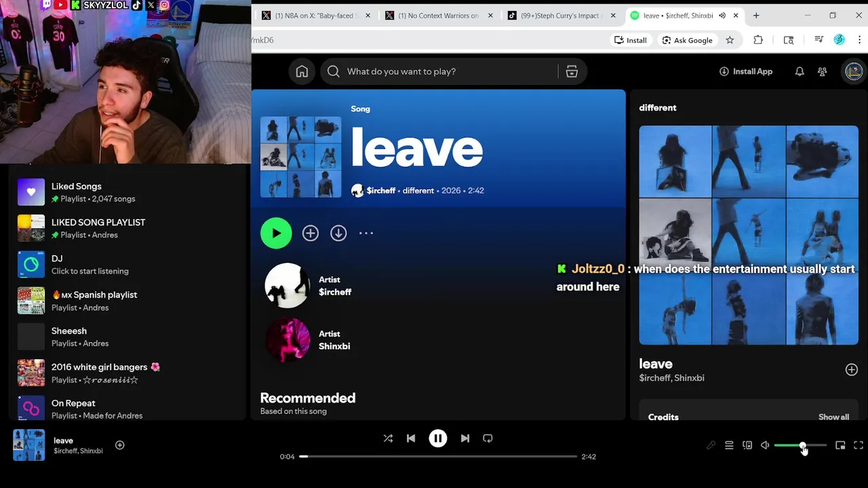Start the DJ from the library
The height and width of the screenshot is (488, 868).
click(x=126, y=264)
